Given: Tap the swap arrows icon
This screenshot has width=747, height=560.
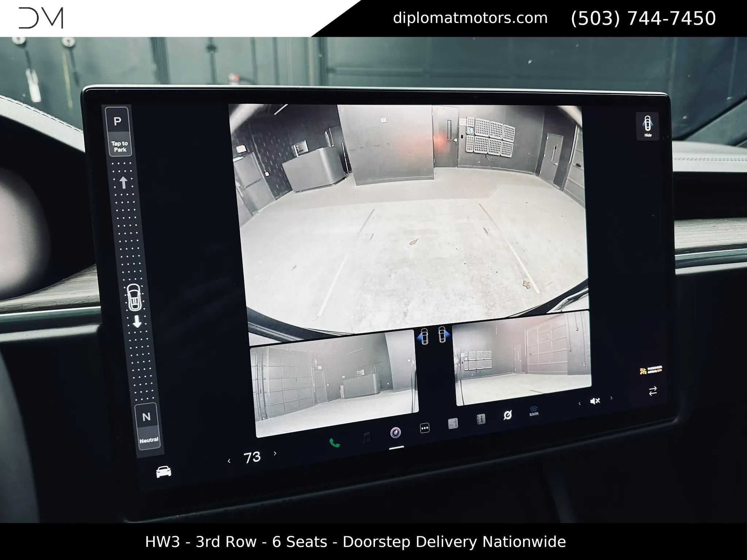Looking at the screenshot, I should pos(653,391).
